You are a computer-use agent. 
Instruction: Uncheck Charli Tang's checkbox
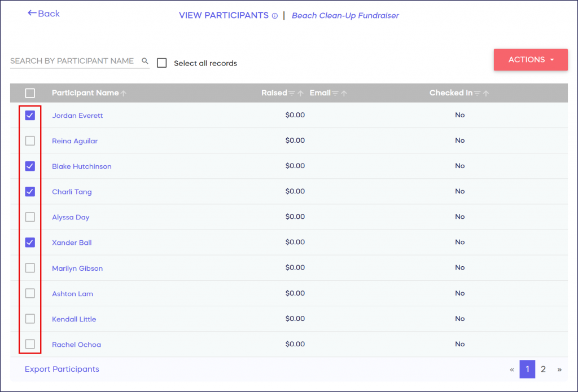pos(30,192)
